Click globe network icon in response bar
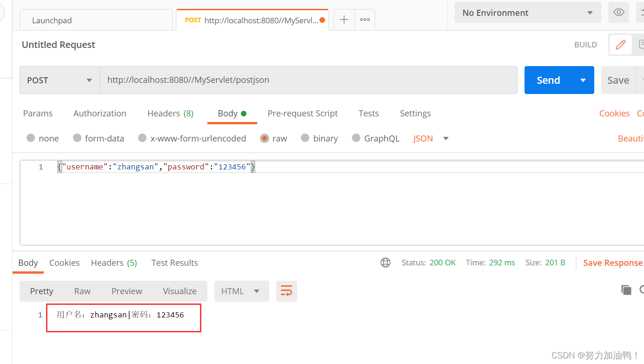Screen dimensions: 644x364 click(385, 263)
